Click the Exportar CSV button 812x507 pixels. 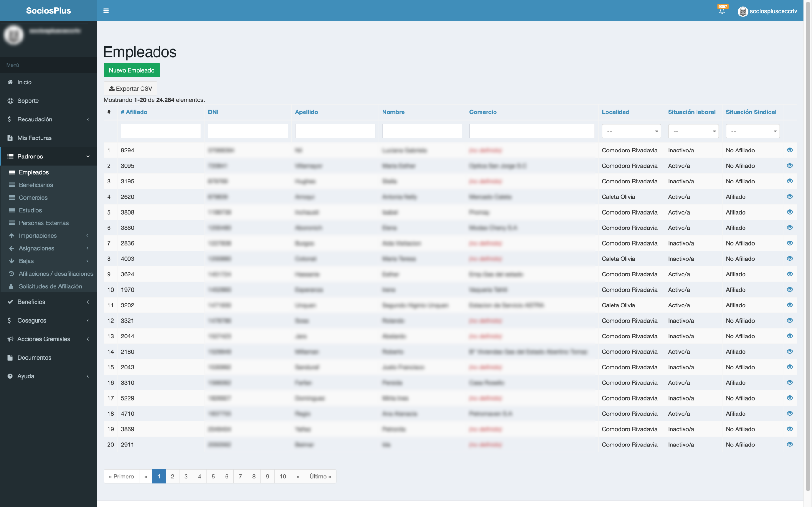tap(130, 88)
